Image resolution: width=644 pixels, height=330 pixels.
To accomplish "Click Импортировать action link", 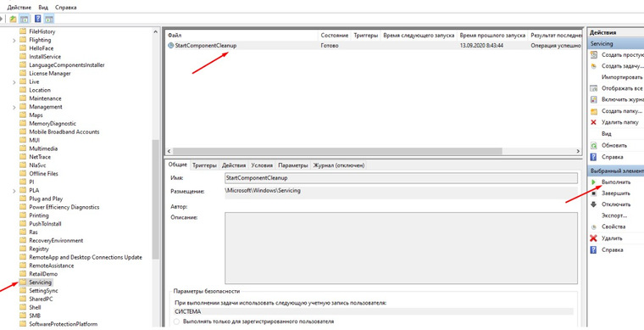I will (622, 77).
